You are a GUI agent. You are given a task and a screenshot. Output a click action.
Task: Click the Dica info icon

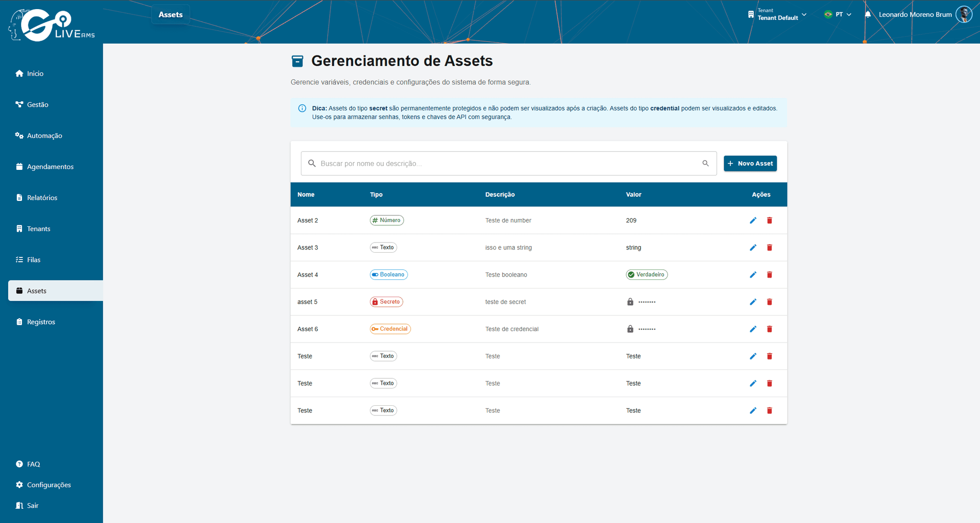pos(302,109)
